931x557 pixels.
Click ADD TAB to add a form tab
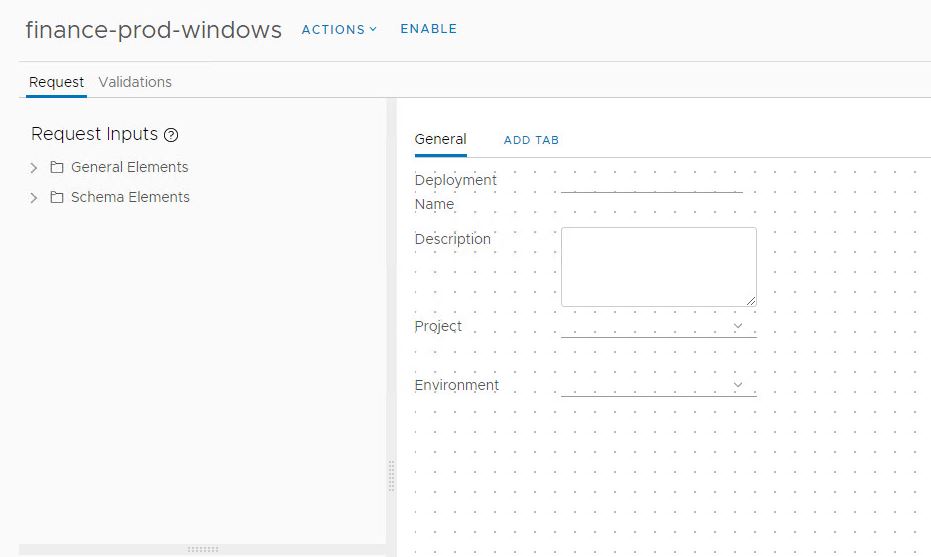pyautogui.click(x=531, y=140)
